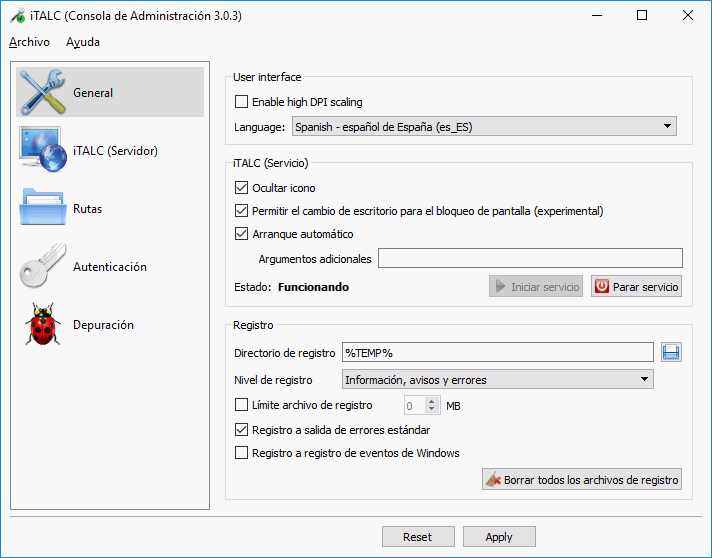Open the Depuración ladybug icon
The width and height of the screenshot is (712, 558).
click(x=43, y=325)
